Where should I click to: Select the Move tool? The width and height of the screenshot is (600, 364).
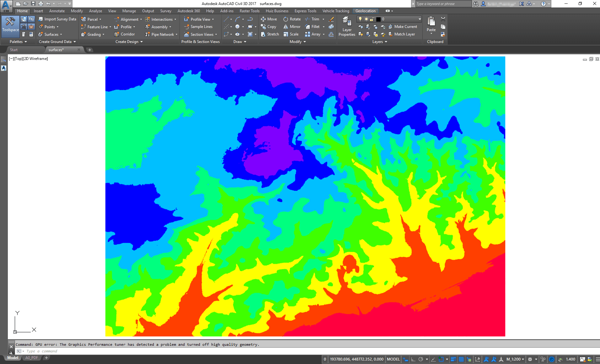pyautogui.click(x=269, y=19)
